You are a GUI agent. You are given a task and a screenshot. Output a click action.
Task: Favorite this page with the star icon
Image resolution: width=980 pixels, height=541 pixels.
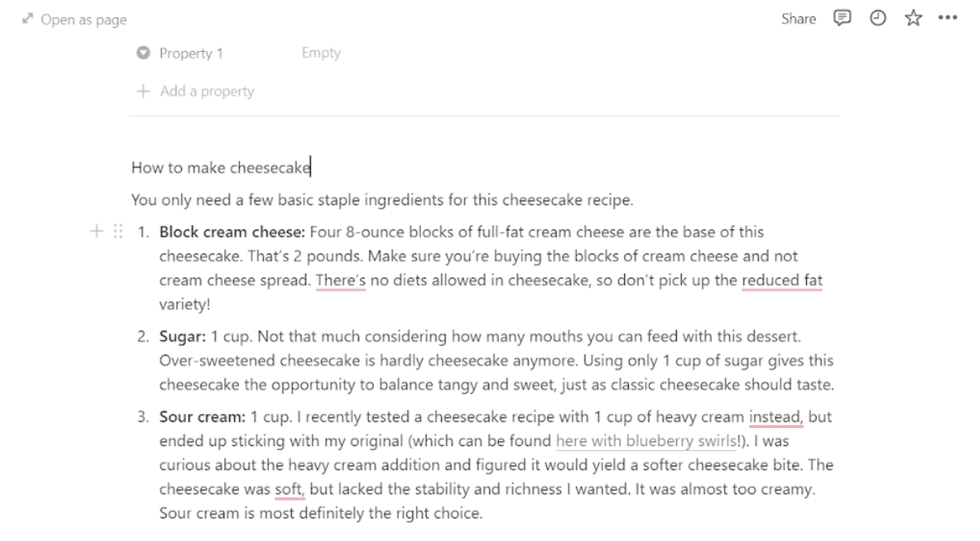click(912, 19)
